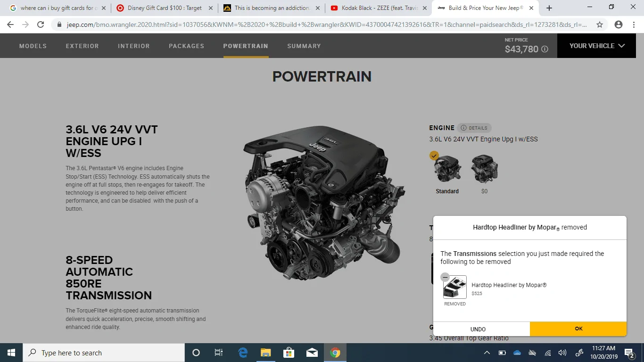The height and width of the screenshot is (362, 644).
Task: Open the blue OneDrive tray icon
Action: tap(517, 353)
